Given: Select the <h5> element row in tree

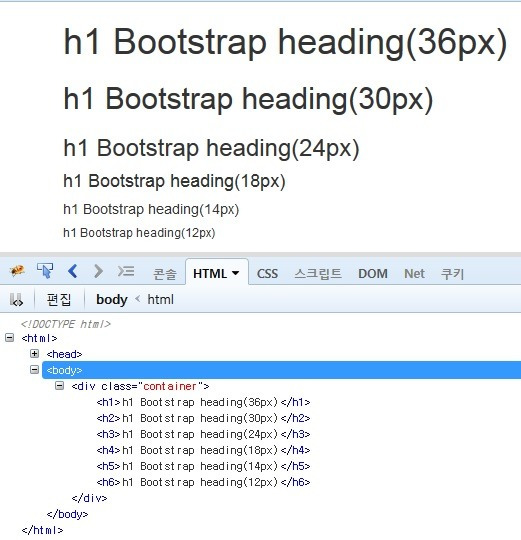Looking at the screenshot, I should tap(203, 466).
